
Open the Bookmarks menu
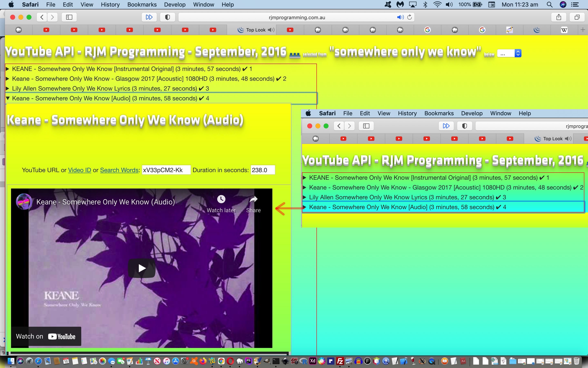coord(142,4)
